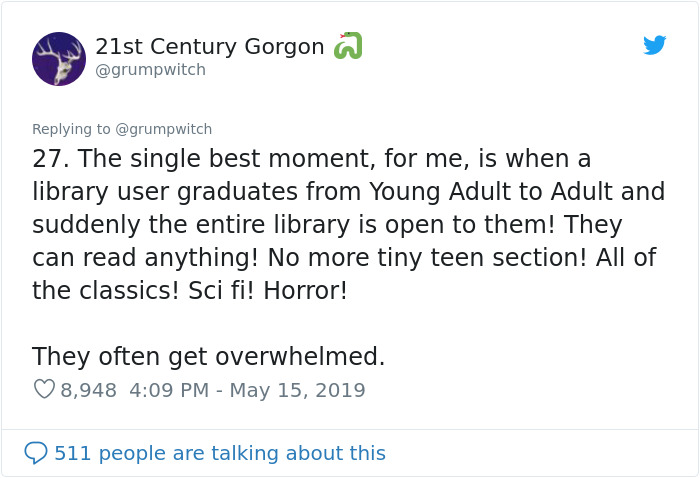The height and width of the screenshot is (478, 700).
Task: Click the number 511 in the footer
Action: coord(72,453)
